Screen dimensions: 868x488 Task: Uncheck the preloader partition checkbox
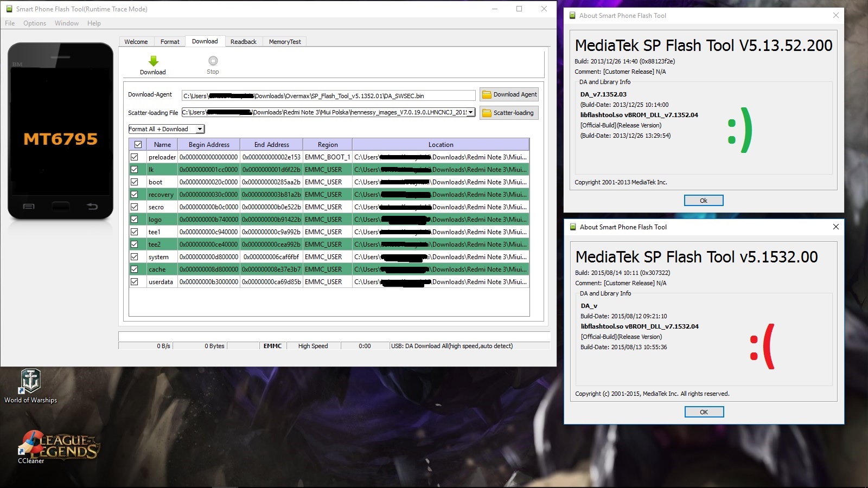135,157
